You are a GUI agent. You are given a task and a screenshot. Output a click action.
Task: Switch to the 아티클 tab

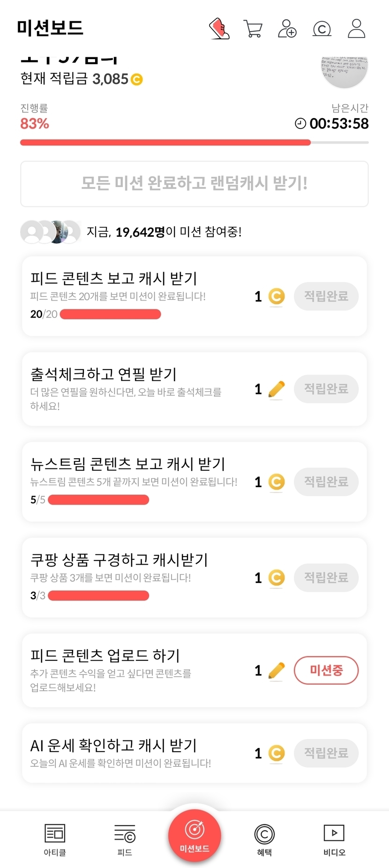pos(55,839)
